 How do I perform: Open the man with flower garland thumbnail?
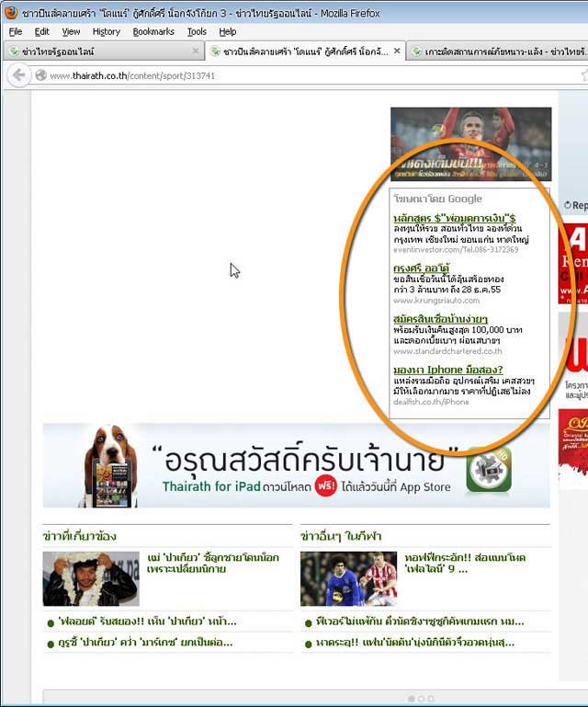(91, 579)
